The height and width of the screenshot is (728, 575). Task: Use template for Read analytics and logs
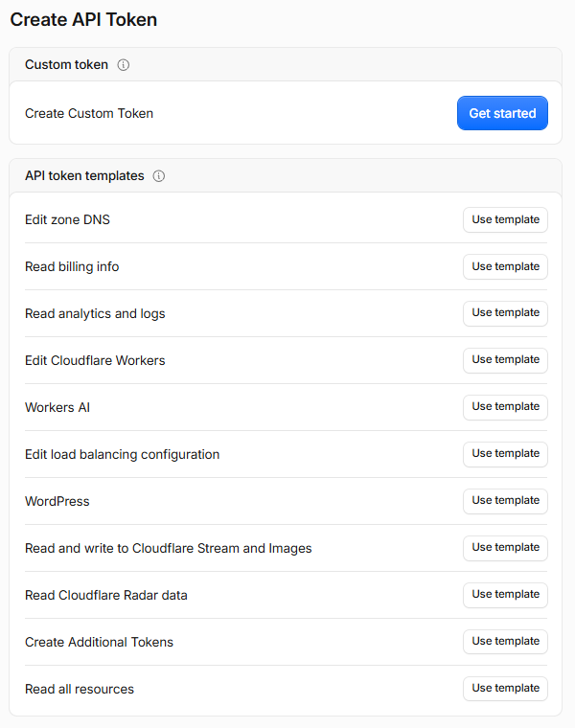click(x=505, y=313)
